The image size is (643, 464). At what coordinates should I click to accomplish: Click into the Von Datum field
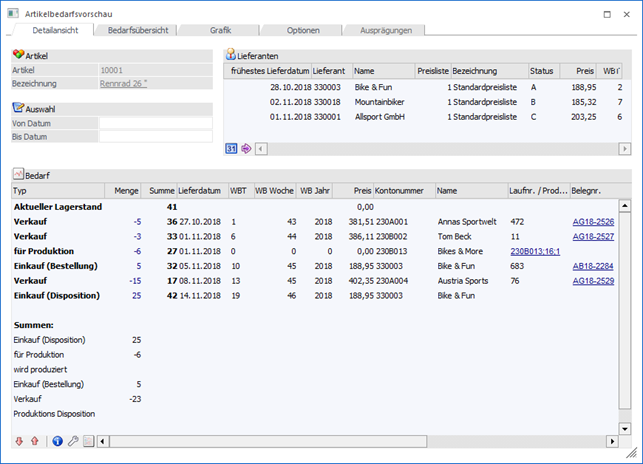coord(155,123)
